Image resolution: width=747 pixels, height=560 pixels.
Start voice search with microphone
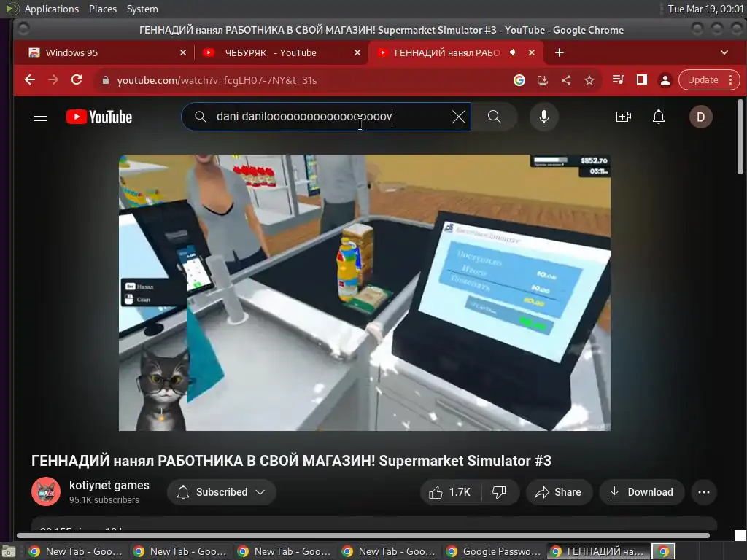tap(543, 117)
